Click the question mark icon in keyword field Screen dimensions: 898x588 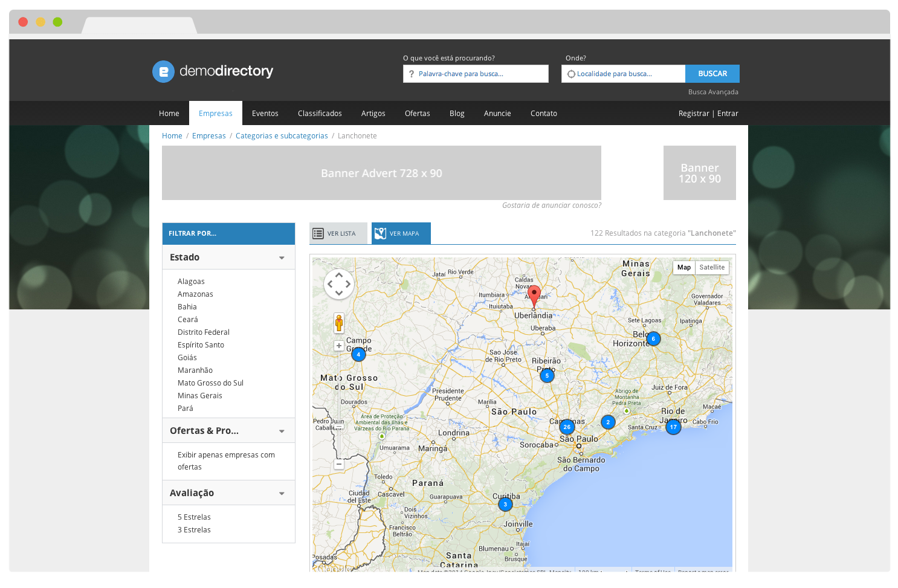point(412,74)
